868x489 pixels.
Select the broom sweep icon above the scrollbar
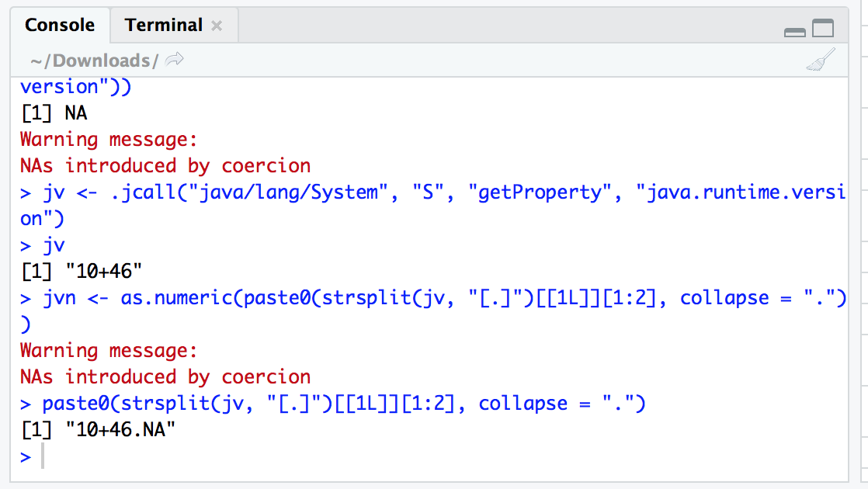(820, 59)
